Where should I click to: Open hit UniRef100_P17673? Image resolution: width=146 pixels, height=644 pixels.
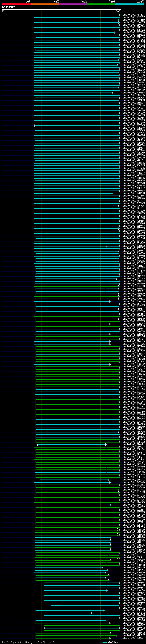pos(134,15)
